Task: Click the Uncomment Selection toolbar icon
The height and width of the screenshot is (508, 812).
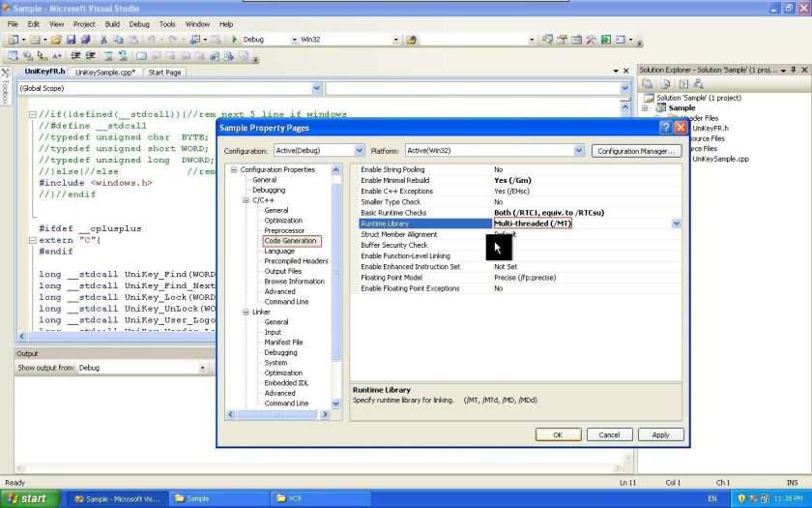Action: tap(123, 55)
